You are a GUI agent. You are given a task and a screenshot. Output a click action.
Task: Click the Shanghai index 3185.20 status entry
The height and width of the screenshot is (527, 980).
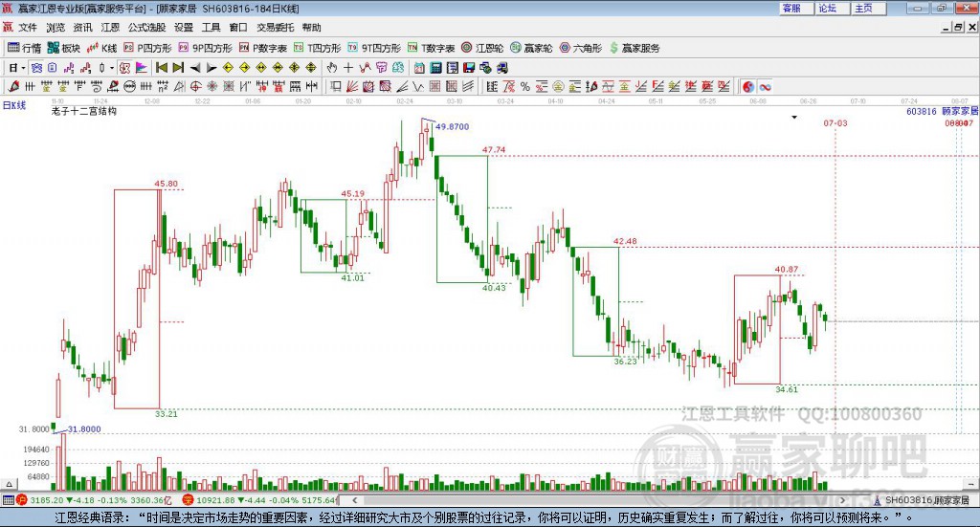point(94,500)
